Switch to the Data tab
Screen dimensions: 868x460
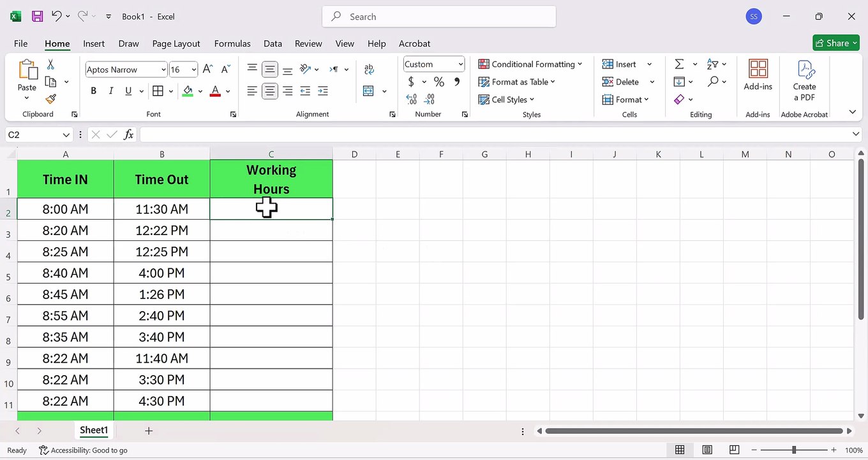[x=273, y=43]
